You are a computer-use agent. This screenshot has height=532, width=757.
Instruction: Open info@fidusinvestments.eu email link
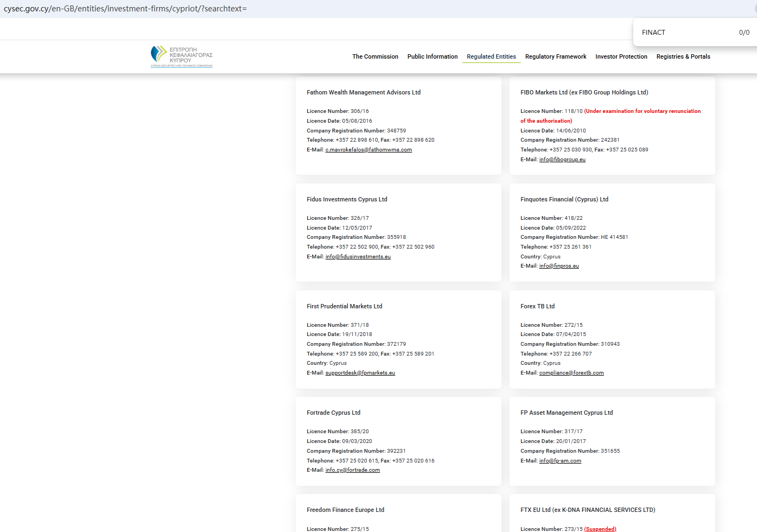pyautogui.click(x=358, y=257)
